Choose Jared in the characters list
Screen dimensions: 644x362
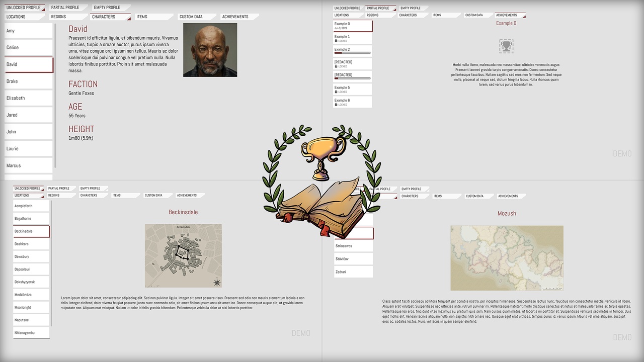pos(29,115)
